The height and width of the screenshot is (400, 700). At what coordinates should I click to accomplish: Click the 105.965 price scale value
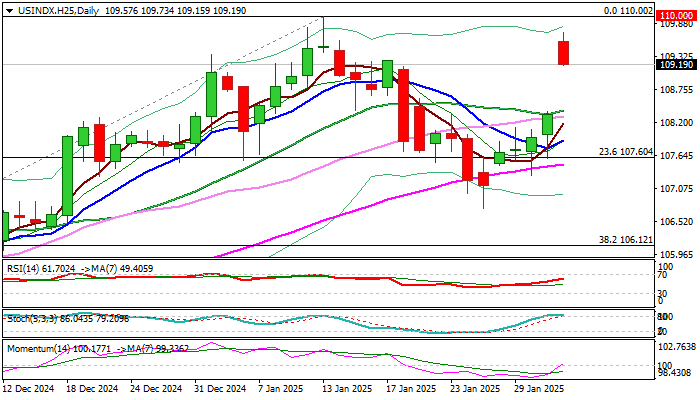coord(676,255)
